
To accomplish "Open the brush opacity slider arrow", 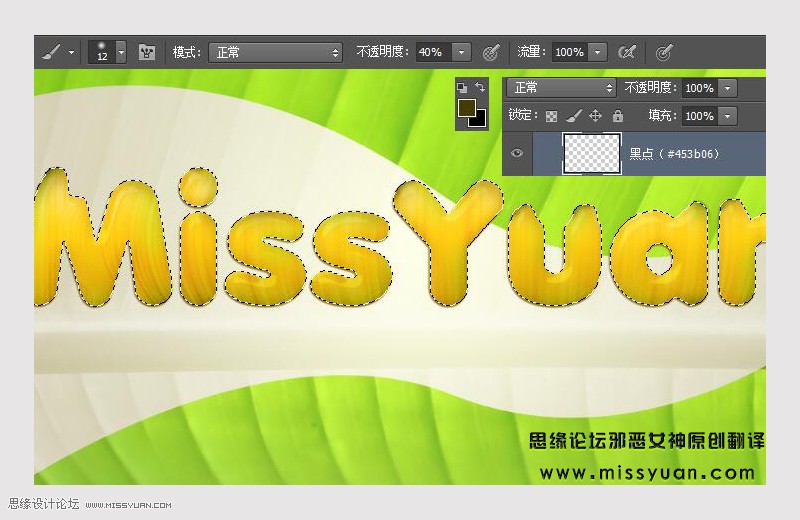I will [x=461, y=52].
